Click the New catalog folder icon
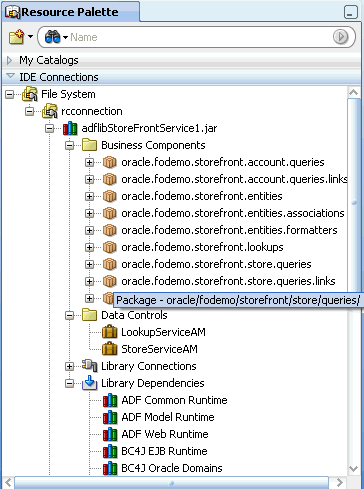This screenshot has height=489, width=364. coord(16,37)
